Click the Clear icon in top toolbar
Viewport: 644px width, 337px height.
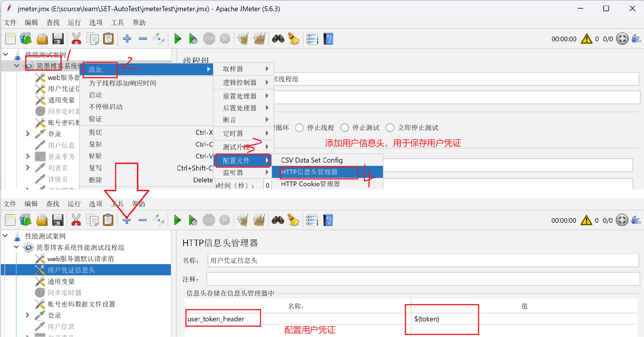click(243, 39)
